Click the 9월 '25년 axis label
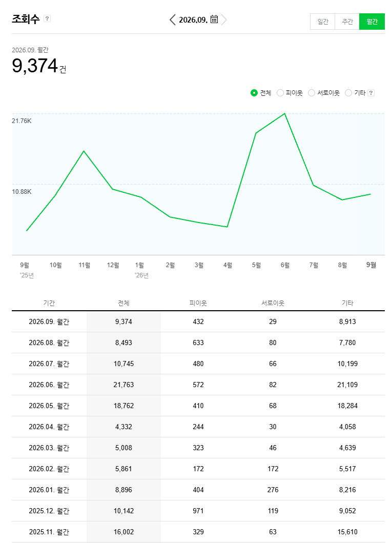The width and height of the screenshot is (392, 543). (x=27, y=270)
